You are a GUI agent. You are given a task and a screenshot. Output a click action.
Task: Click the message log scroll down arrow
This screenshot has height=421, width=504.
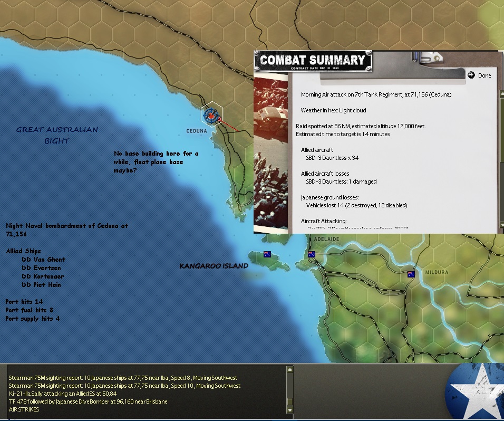pos(289,410)
